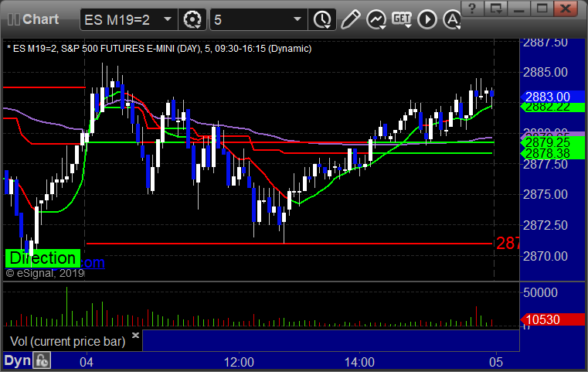Minimize the chart window
Screen dimensions: 588x372
[x=518, y=9]
